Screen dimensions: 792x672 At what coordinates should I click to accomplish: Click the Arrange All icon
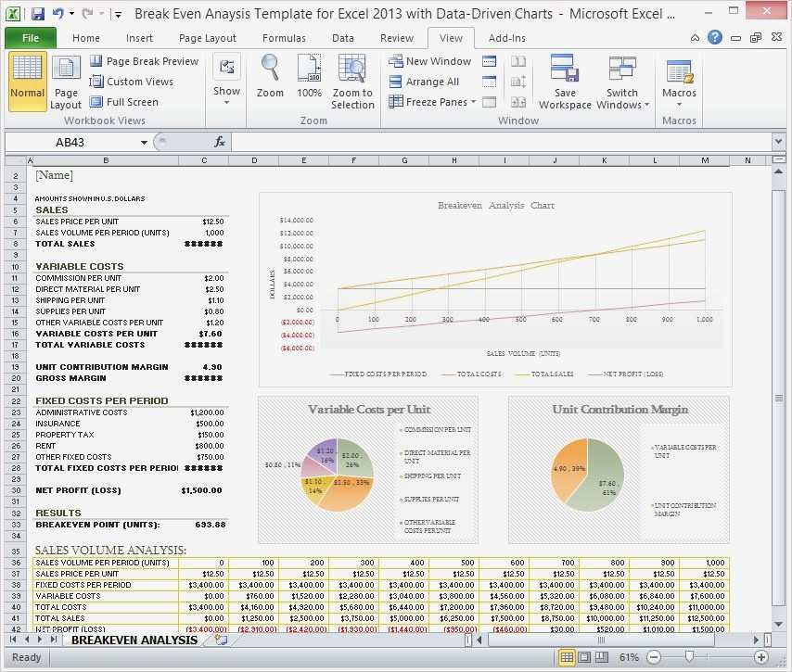pos(396,82)
